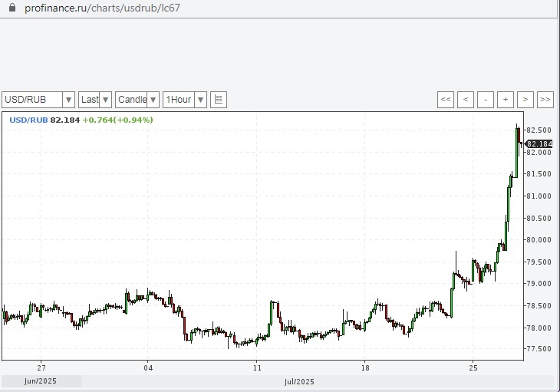Click the scroll left (<) chart button
560x392 pixels.
coord(466,100)
